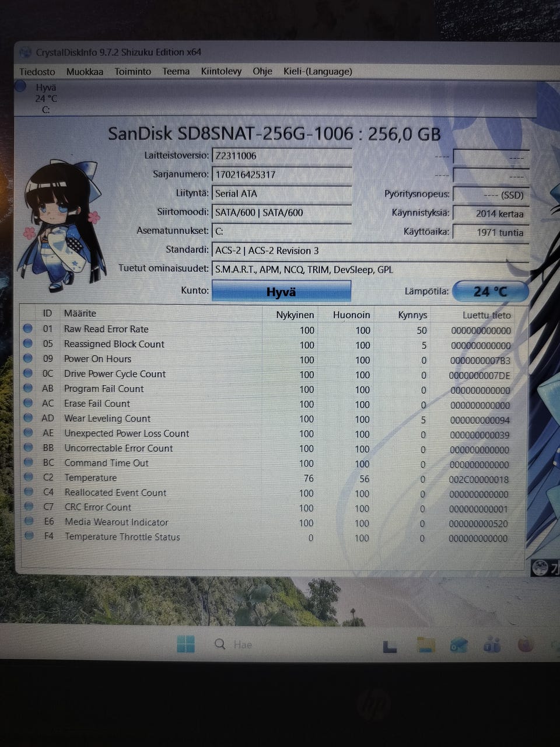
Task: Click the status orb for Erase Fail Count
Action: click(27, 403)
